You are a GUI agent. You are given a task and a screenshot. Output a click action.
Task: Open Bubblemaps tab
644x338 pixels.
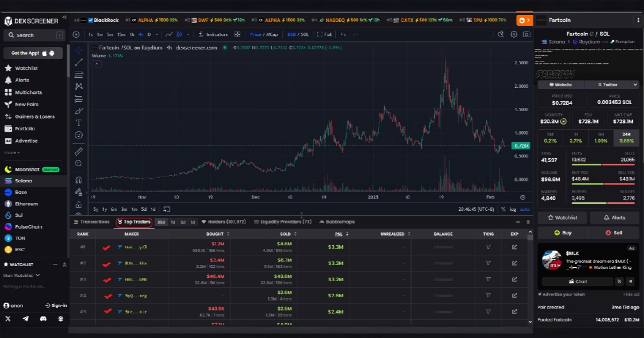tap(336, 222)
